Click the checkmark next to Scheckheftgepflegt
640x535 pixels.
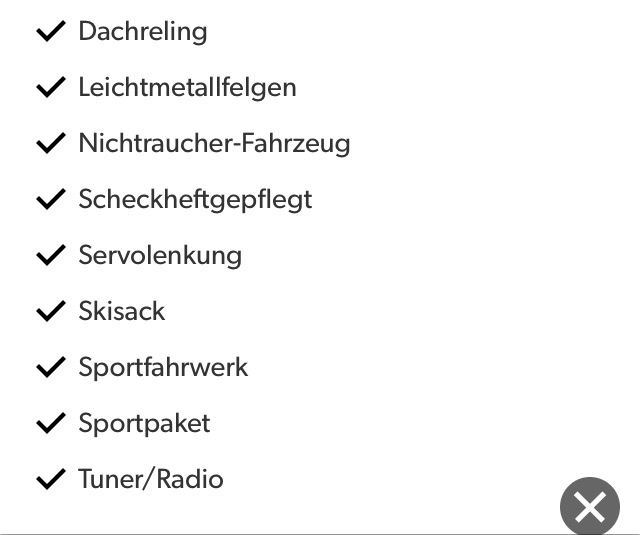pyautogui.click(x=50, y=200)
